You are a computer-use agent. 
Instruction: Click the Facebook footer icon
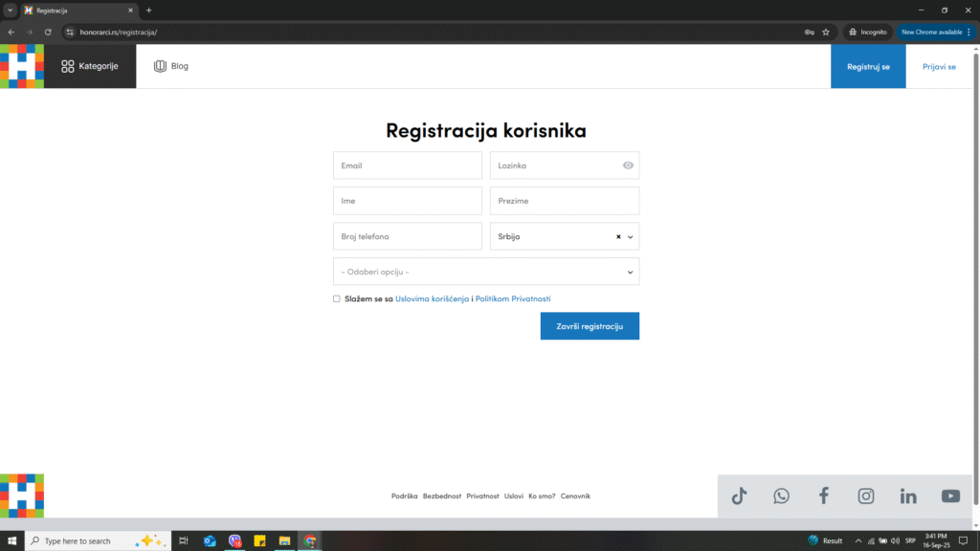(823, 496)
